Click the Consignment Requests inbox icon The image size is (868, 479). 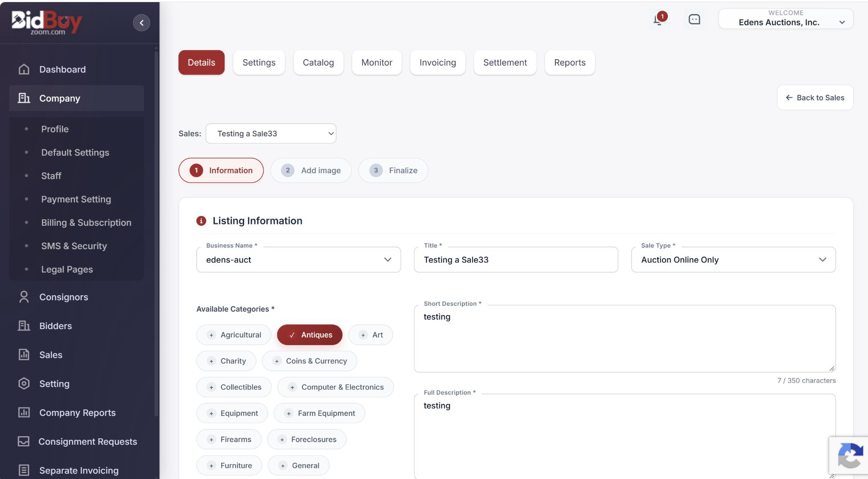(24, 441)
